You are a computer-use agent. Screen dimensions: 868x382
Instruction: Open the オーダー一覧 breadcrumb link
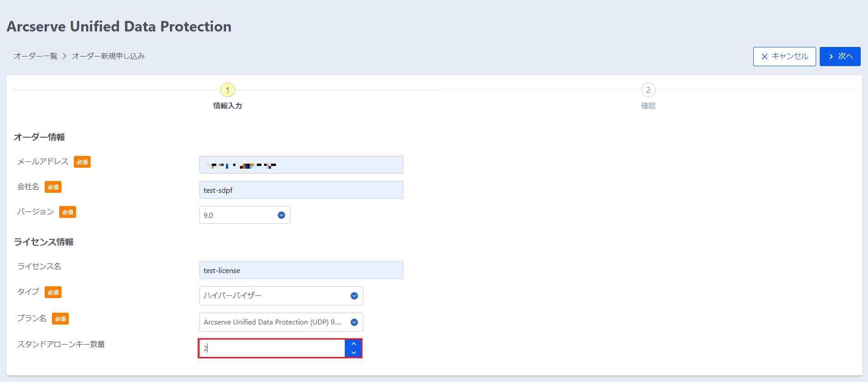click(x=36, y=56)
